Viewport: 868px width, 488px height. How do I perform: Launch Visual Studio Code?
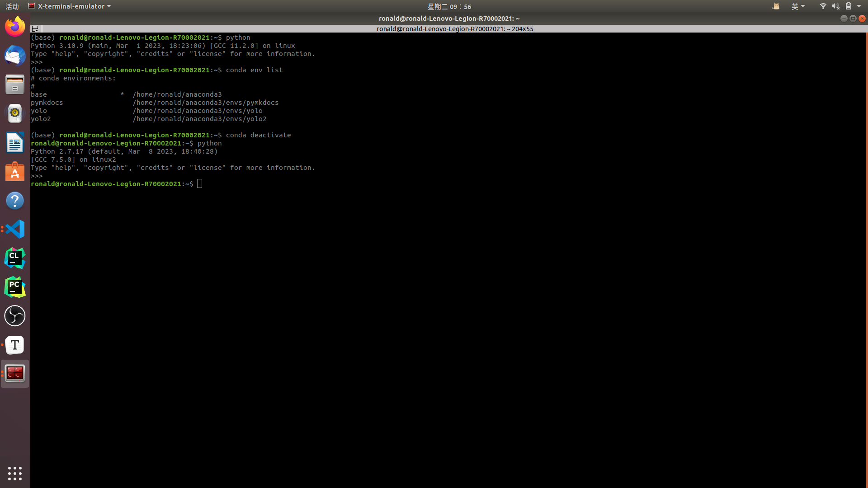tap(15, 229)
